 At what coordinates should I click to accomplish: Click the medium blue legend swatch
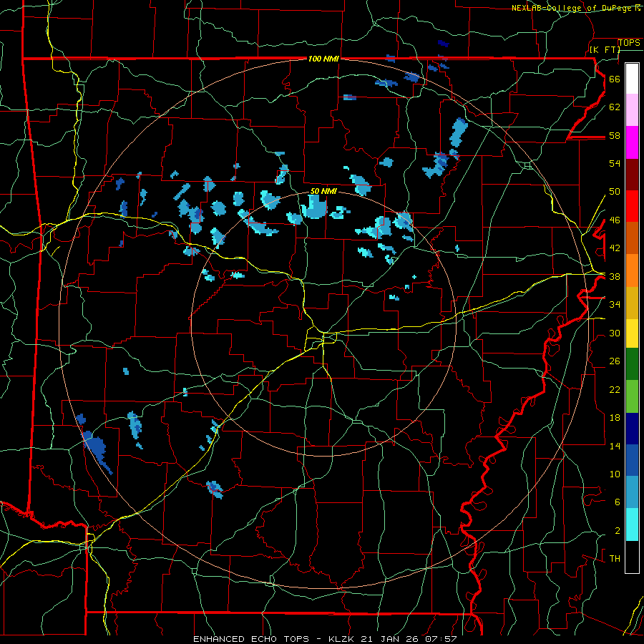pyautogui.click(x=632, y=460)
